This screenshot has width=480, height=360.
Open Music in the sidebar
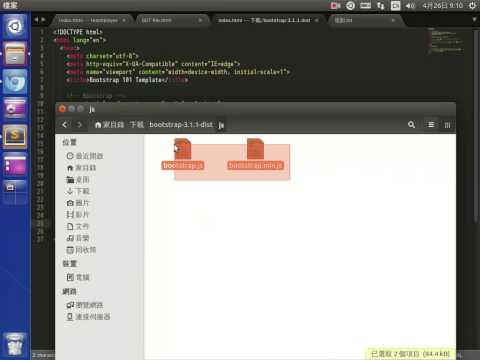(78, 238)
